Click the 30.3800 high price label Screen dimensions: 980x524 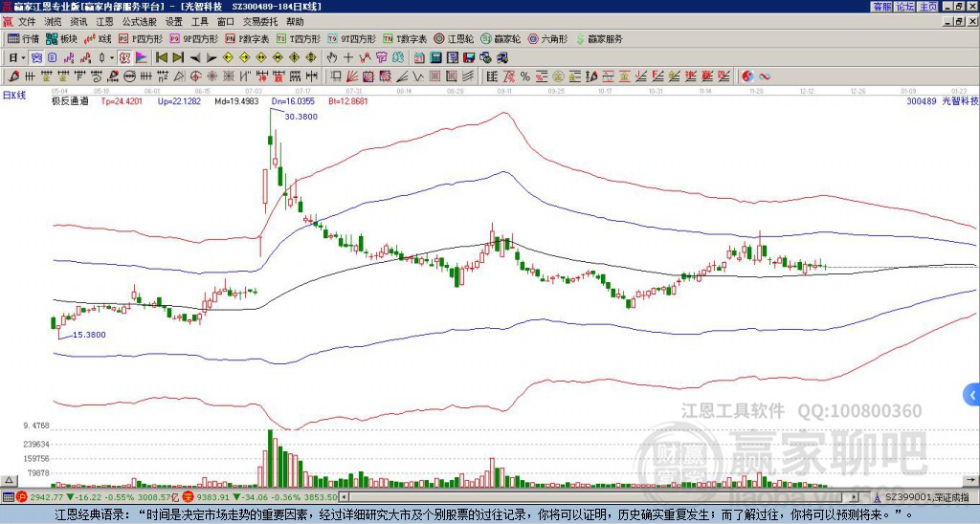pos(301,117)
